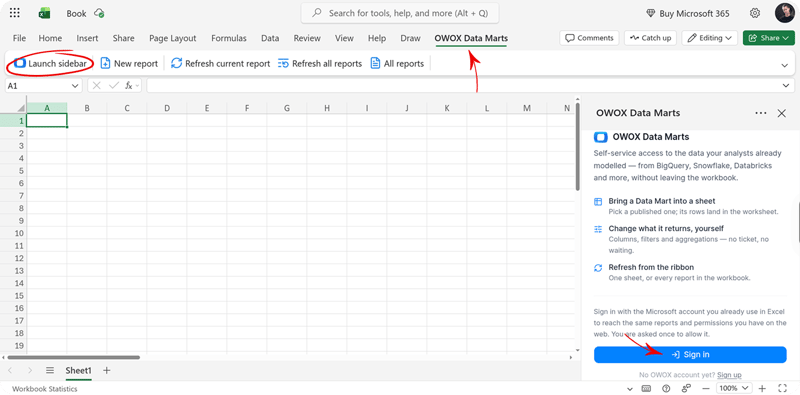Image resolution: width=800 pixels, height=395 pixels.
Task: Open the 100% zoom level dropdown
Action: point(734,388)
